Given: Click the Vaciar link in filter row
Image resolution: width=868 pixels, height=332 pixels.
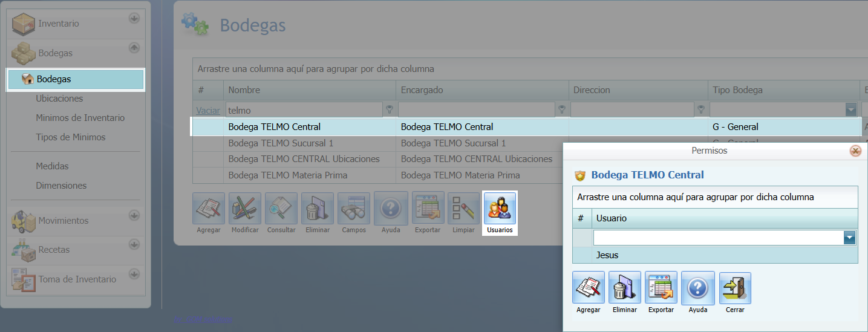Looking at the screenshot, I should [208, 111].
